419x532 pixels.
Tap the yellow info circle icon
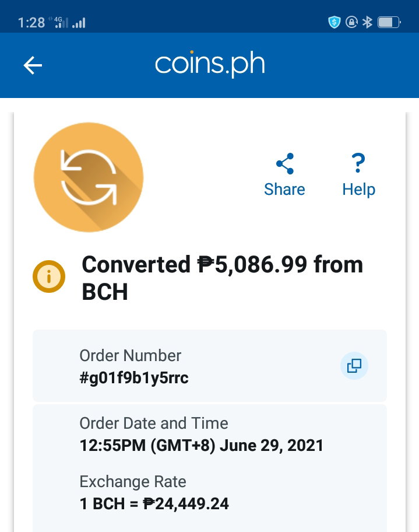point(49,276)
